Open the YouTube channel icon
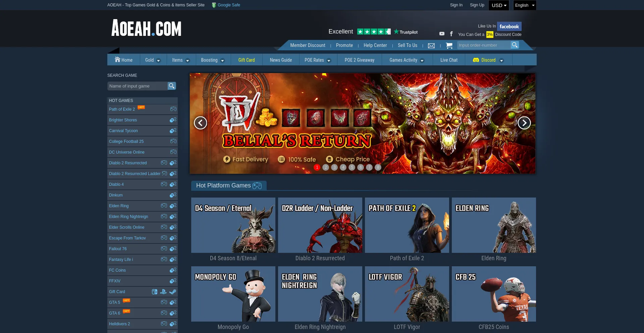Viewport: 644px width, 333px height. pyautogui.click(x=442, y=34)
